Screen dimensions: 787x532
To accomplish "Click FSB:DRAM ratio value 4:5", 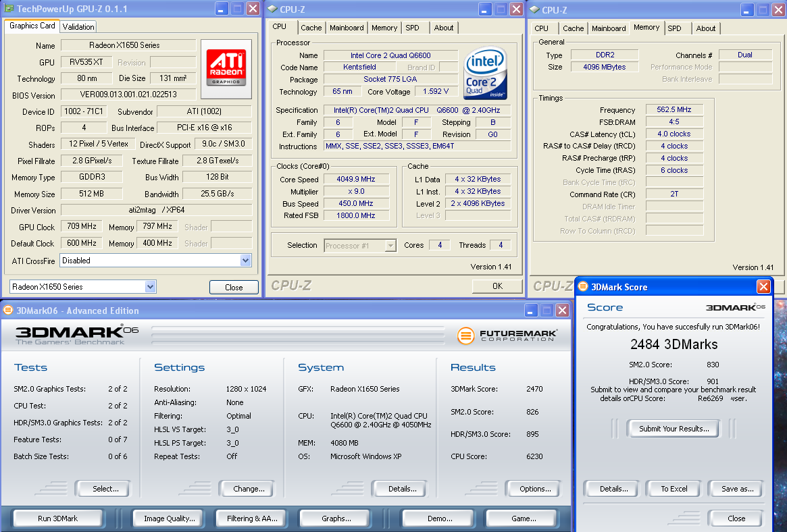I will (x=674, y=122).
